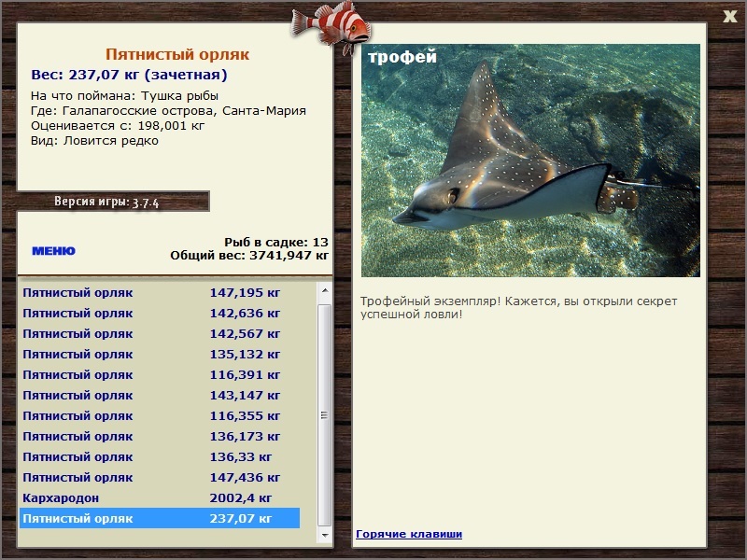747x560 pixels.
Task: Select the Пятнистый орляк 136,33 кг entry
Action: click(x=160, y=456)
